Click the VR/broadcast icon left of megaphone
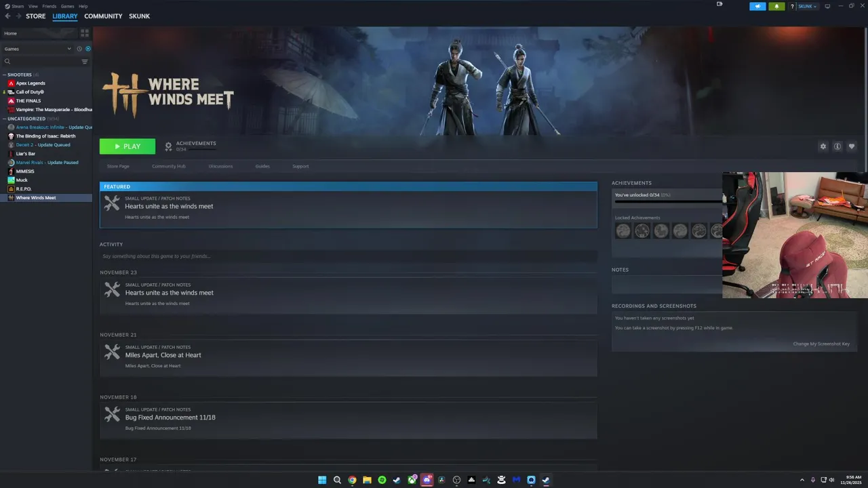 tap(719, 4)
